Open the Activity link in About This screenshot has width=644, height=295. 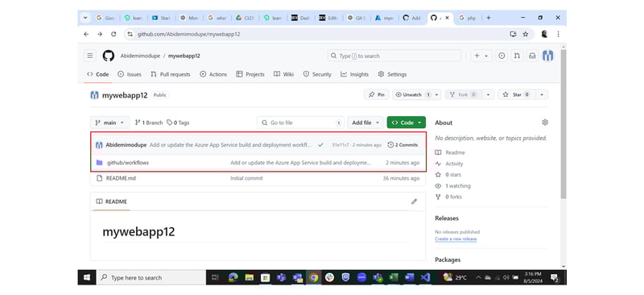pyautogui.click(x=454, y=164)
